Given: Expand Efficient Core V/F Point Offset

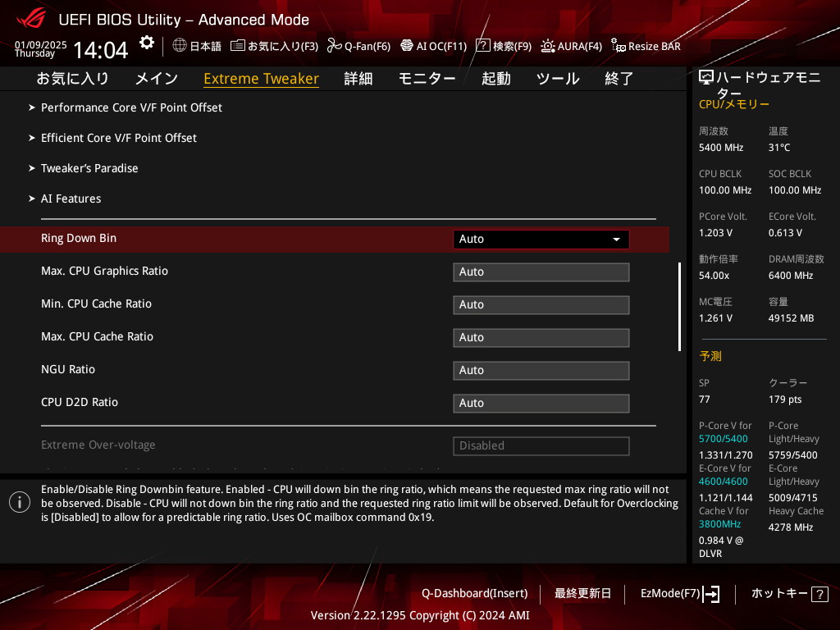Looking at the screenshot, I should click(119, 138).
